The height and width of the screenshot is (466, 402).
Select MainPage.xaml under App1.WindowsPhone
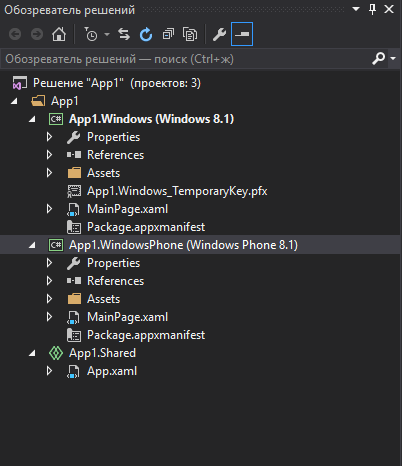127,317
